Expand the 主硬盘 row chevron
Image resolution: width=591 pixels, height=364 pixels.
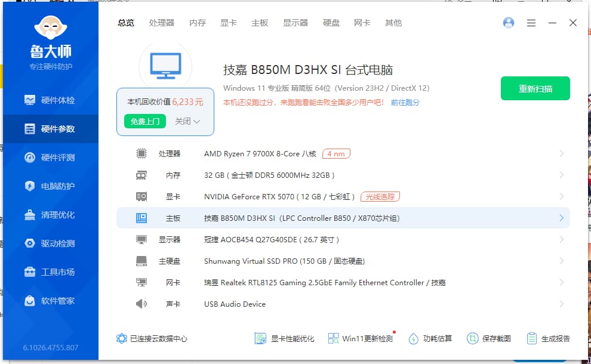click(x=562, y=261)
